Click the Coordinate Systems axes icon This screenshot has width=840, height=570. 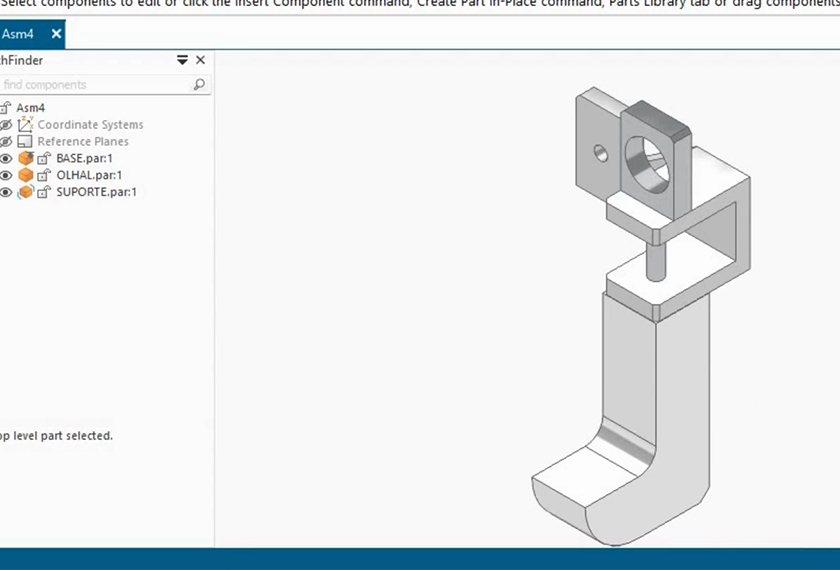26,125
